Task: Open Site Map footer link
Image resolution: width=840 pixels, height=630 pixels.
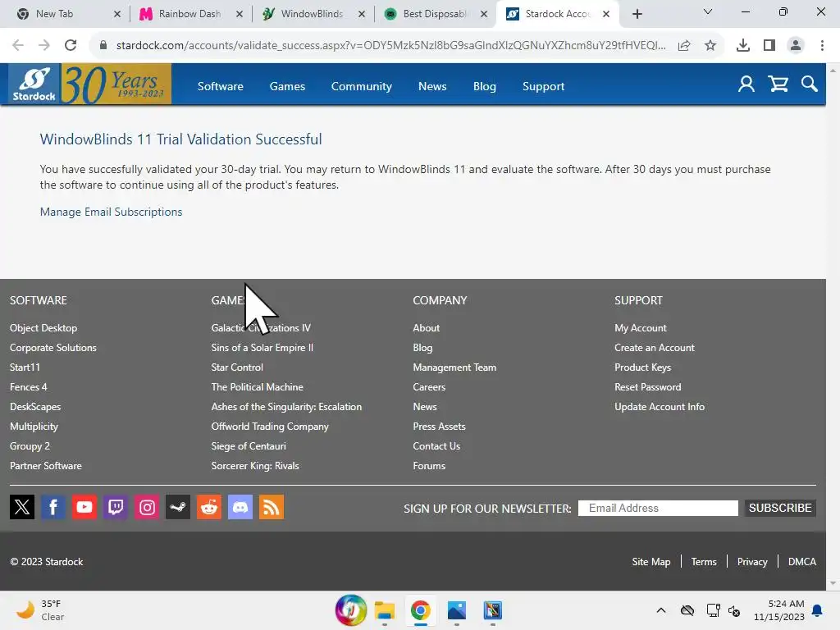Action: coord(651,561)
